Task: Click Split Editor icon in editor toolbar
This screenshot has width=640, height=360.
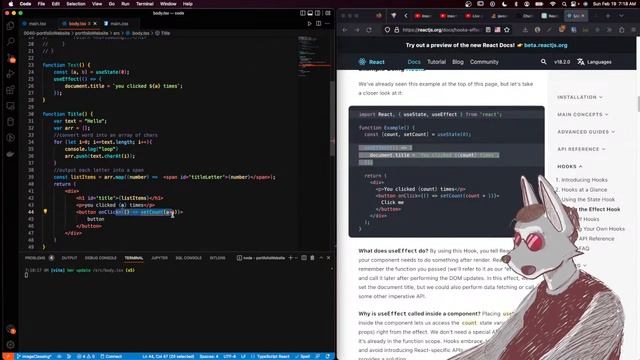Action: coord(318,24)
